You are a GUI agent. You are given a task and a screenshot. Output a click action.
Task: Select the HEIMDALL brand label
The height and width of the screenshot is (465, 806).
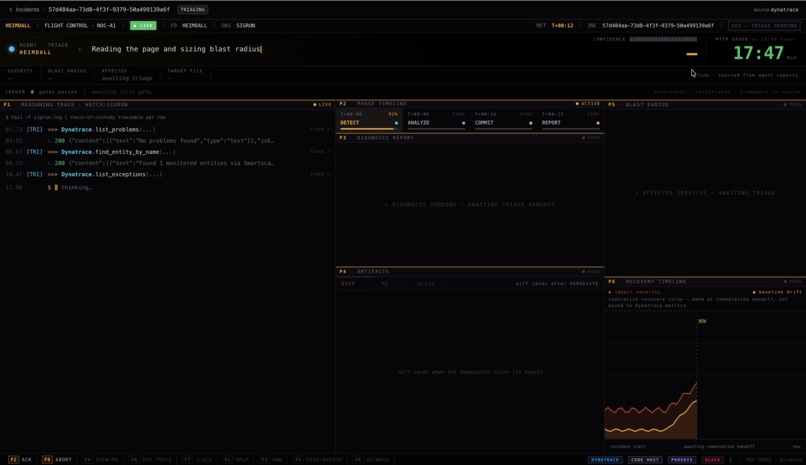(x=18, y=25)
